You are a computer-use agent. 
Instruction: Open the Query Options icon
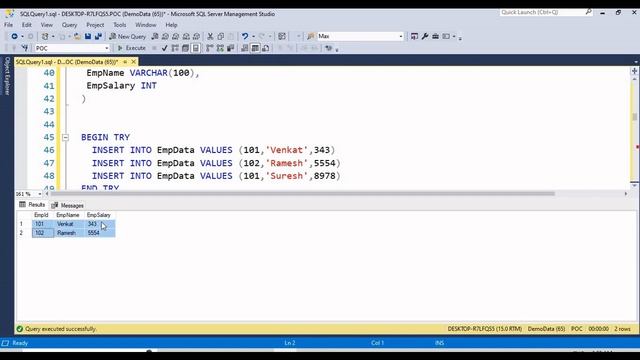pyautogui.click(x=185, y=48)
